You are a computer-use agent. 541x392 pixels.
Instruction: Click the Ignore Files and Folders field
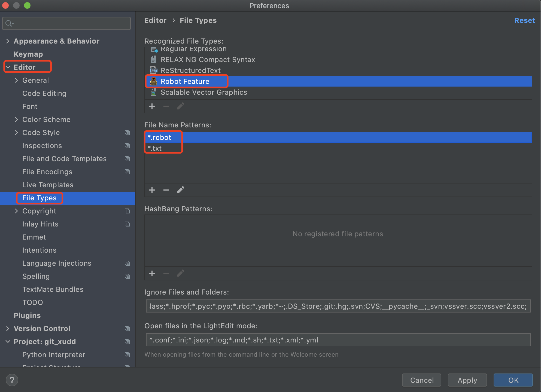click(338, 306)
